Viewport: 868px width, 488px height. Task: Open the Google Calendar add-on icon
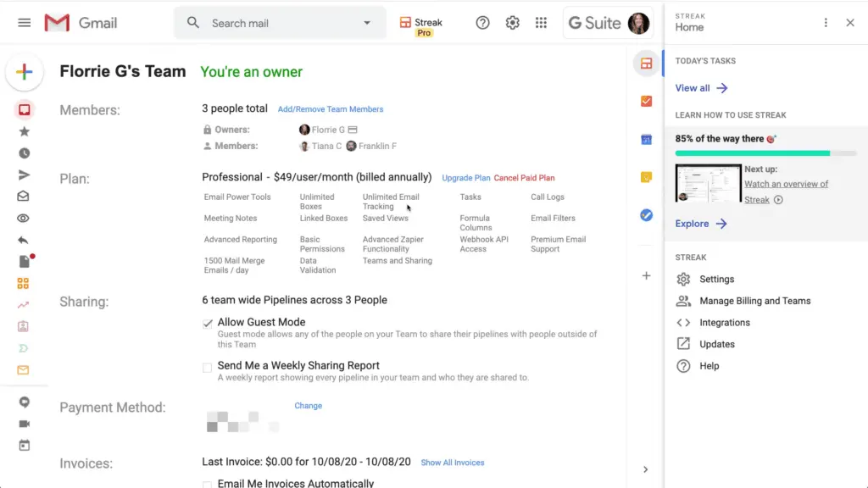646,140
